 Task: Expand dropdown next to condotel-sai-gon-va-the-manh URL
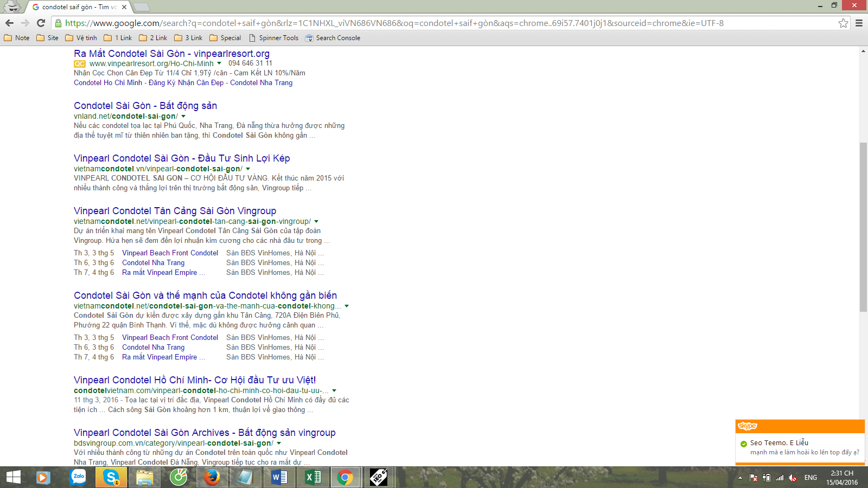coord(347,306)
